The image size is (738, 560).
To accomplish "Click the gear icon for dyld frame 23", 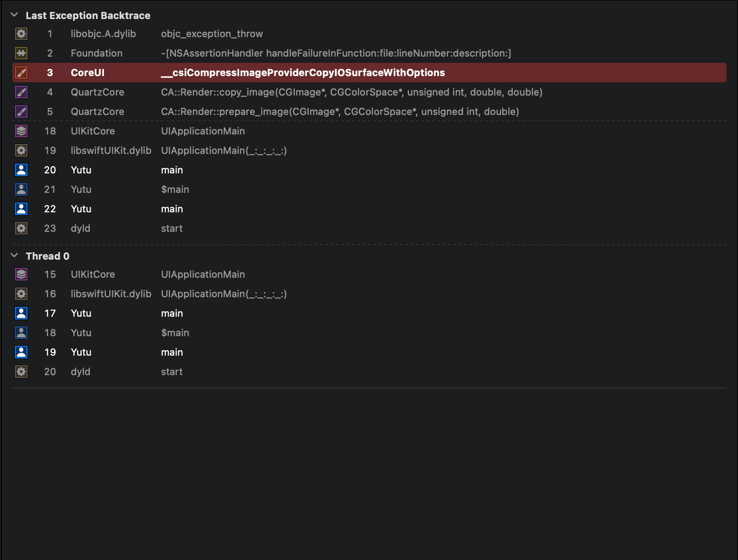I will [x=21, y=228].
